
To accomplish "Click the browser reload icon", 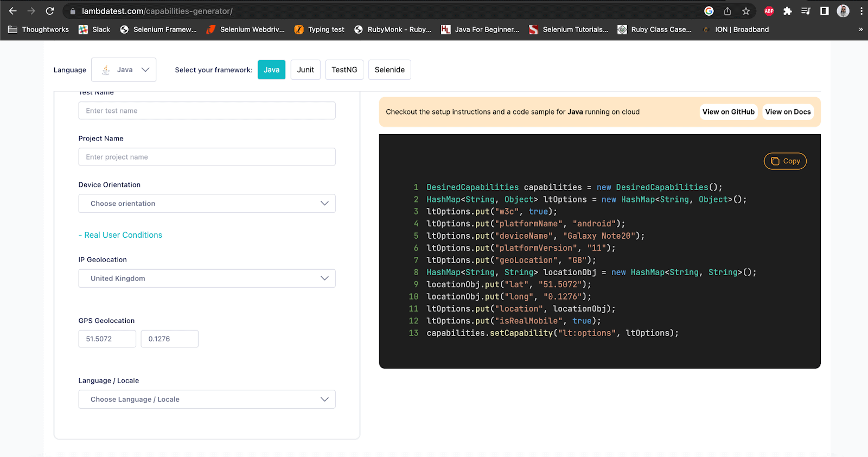I will 50,11.
